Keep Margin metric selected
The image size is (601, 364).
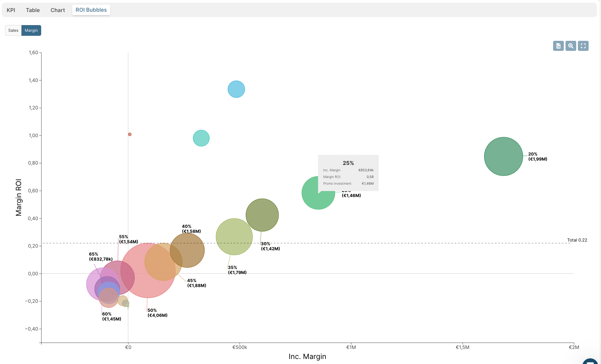31,30
